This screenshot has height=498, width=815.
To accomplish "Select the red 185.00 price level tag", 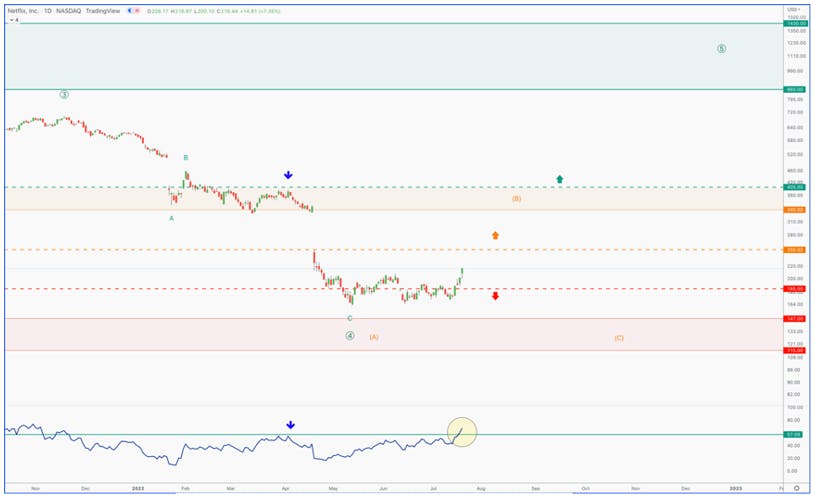I will coord(795,289).
